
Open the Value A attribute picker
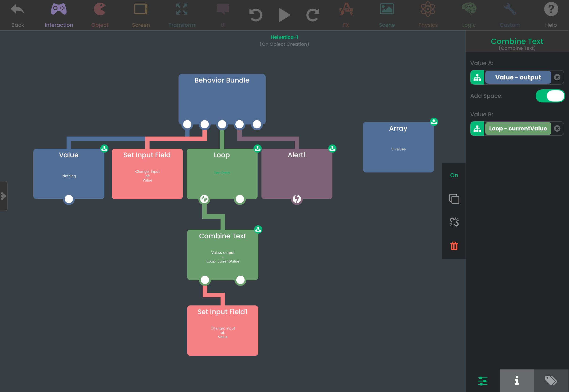pyautogui.click(x=477, y=77)
